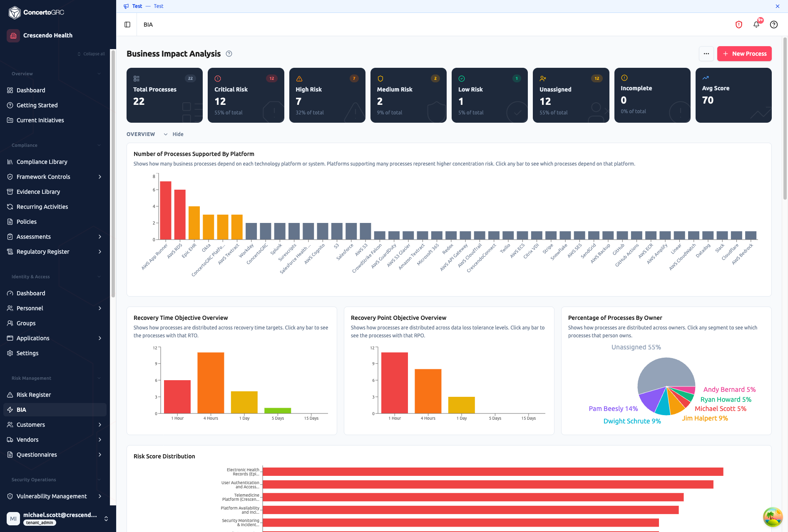788x532 pixels.
Task: Expand Assessments submenu
Action: coord(100,237)
